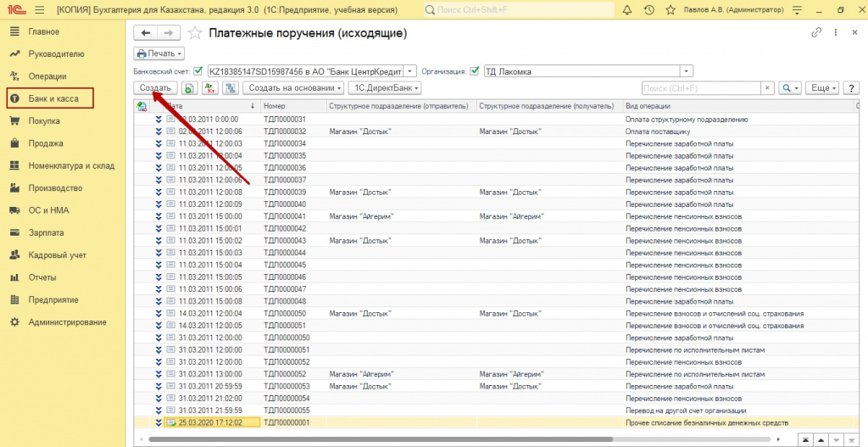Open the Печать dropdown
The width and height of the screenshot is (868, 447).
tap(159, 53)
